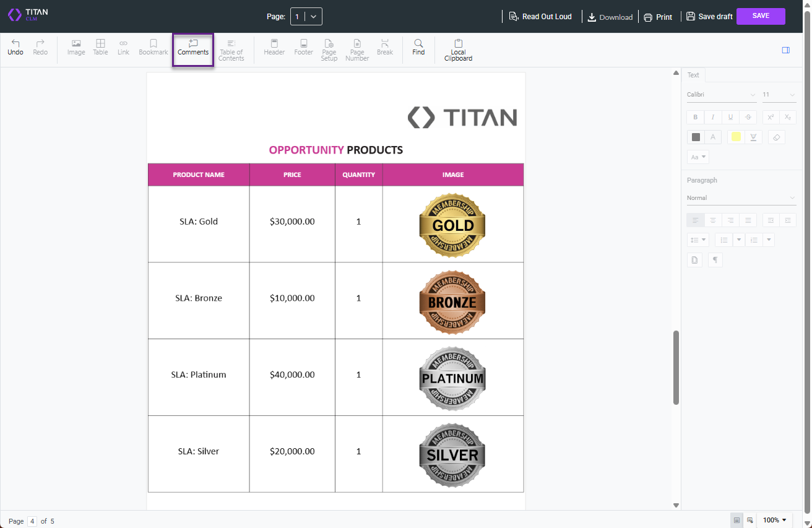
Task: Insert an Image using the toolbar icon
Action: coord(76,47)
